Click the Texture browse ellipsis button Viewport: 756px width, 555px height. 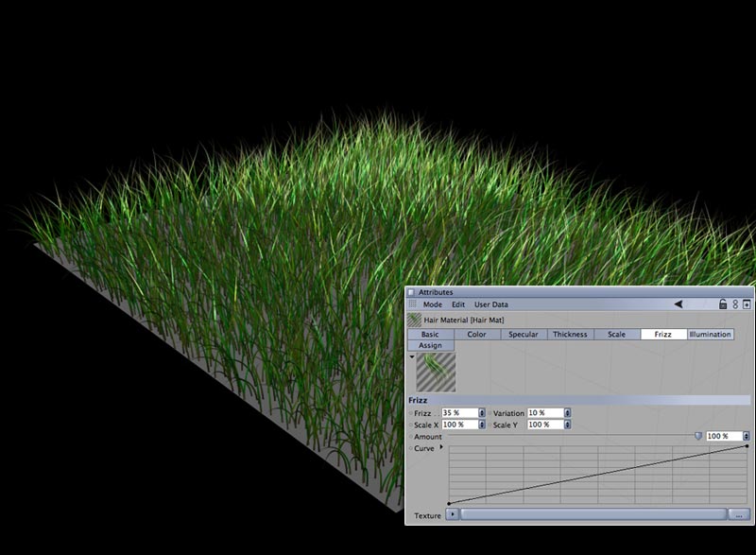(739, 514)
